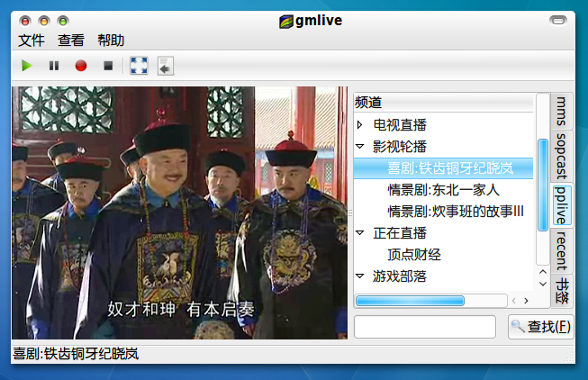588x380 pixels.
Task: Toggle fullscreen video mode
Action: [139, 66]
